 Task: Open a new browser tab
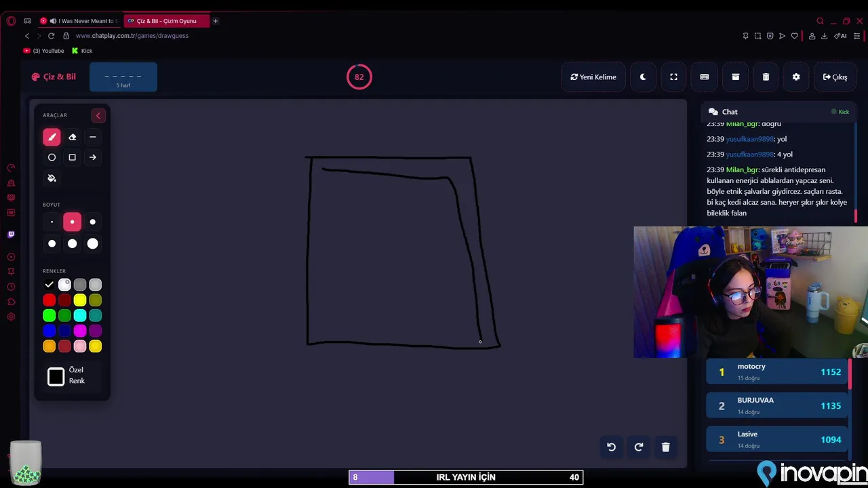click(x=215, y=21)
